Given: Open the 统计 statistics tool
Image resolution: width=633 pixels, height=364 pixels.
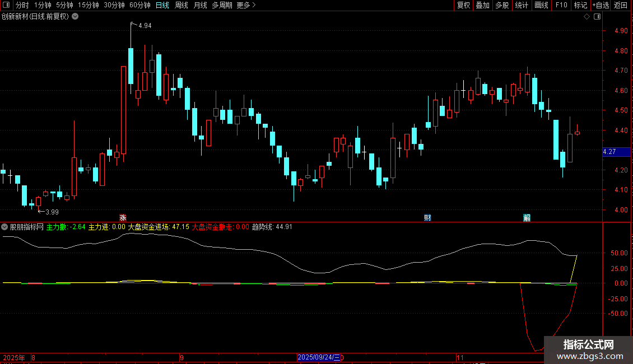Looking at the screenshot, I should click(522, 5).
